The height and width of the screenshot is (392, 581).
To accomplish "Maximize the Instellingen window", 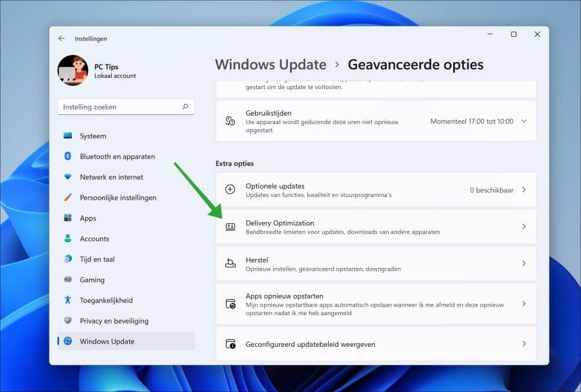I will pos(514,34).
